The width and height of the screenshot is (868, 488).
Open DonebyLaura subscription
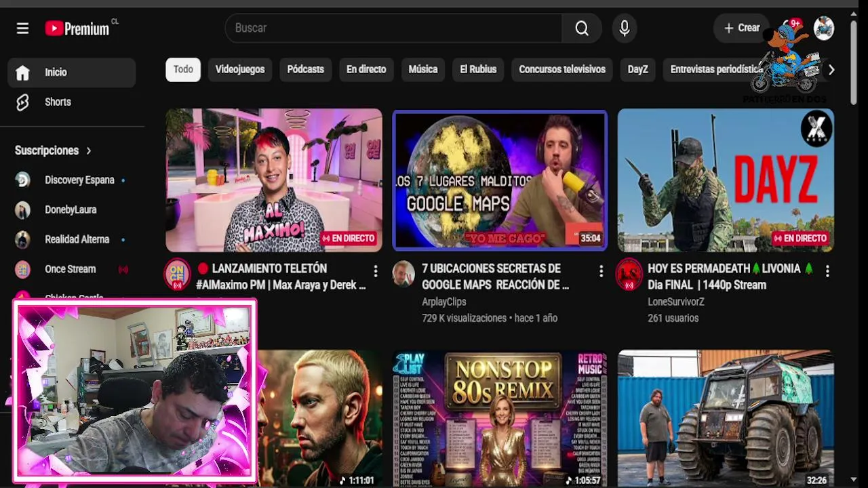coord(72,210)
